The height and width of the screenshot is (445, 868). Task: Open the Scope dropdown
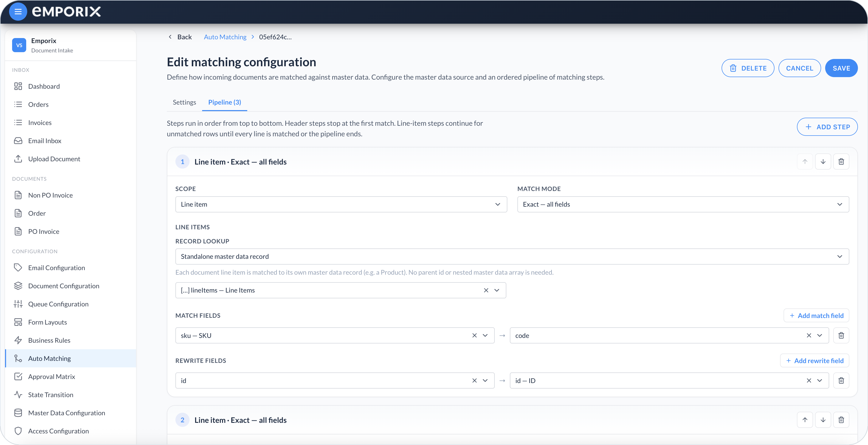coord(341,204)
